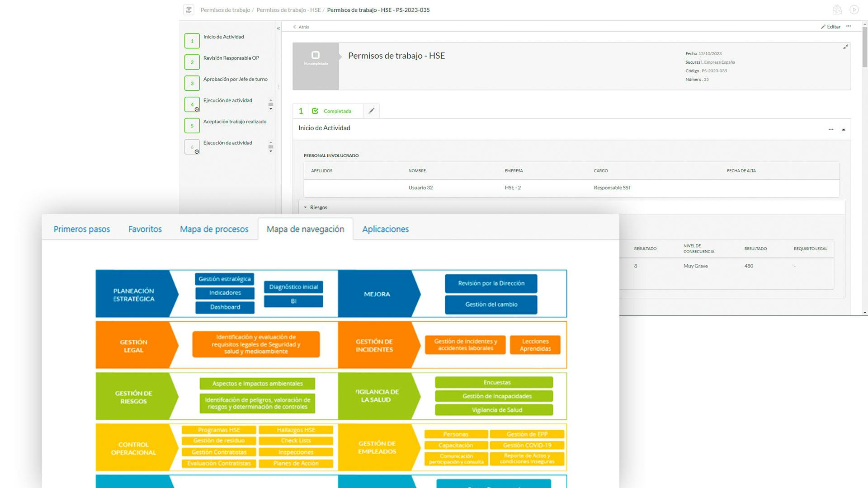868x488 pixels.
Task: Click the tutorial video icon top right
Action: [x=837, y=9]
